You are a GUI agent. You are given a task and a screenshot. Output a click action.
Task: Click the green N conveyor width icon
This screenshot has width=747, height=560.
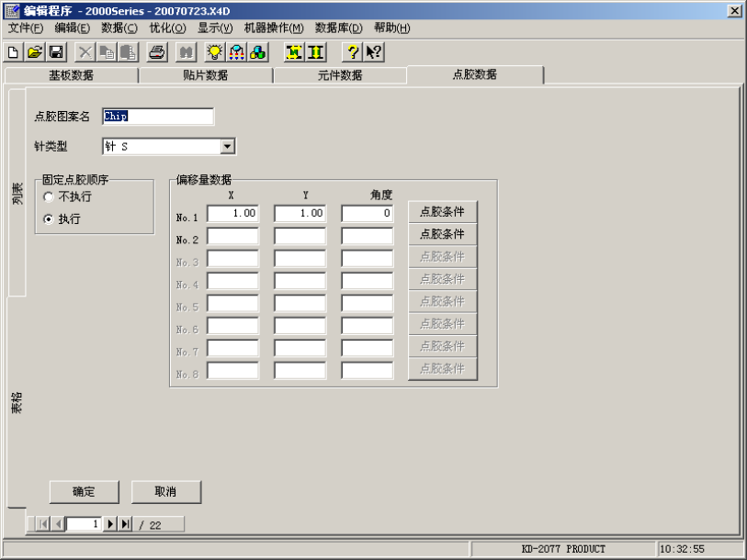point(294,52)
